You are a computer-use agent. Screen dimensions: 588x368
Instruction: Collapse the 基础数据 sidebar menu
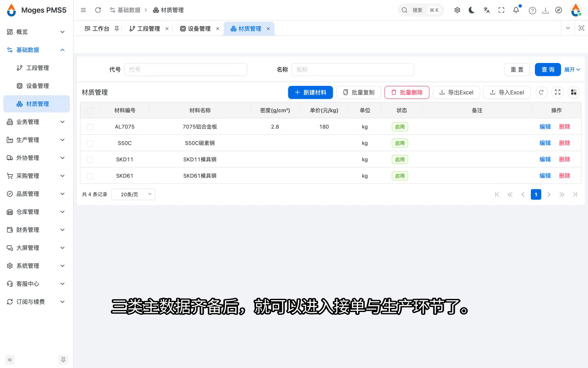(x=36, y=50)
